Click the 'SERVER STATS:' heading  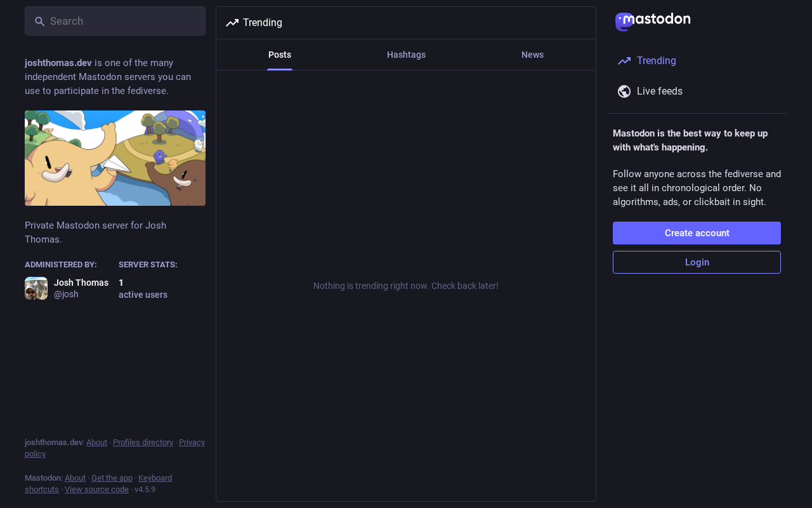(148, 265)
